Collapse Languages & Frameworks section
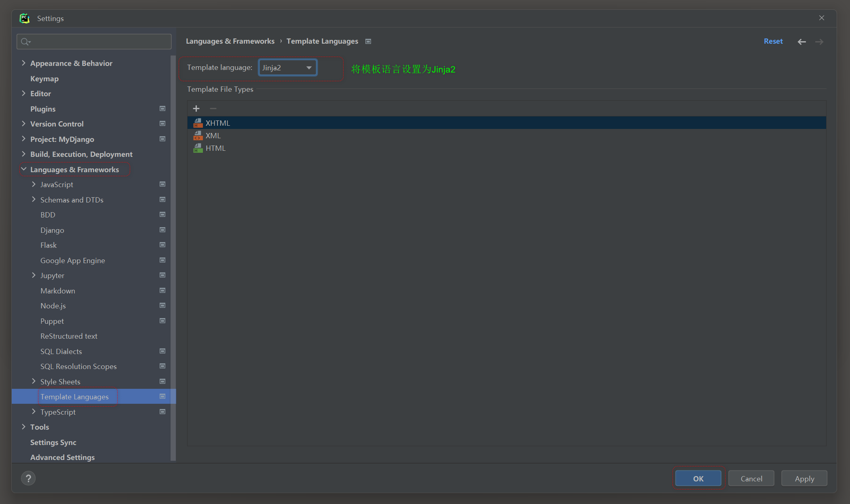The width and height of the screenshot is (850, 504). tap(23, 169)
